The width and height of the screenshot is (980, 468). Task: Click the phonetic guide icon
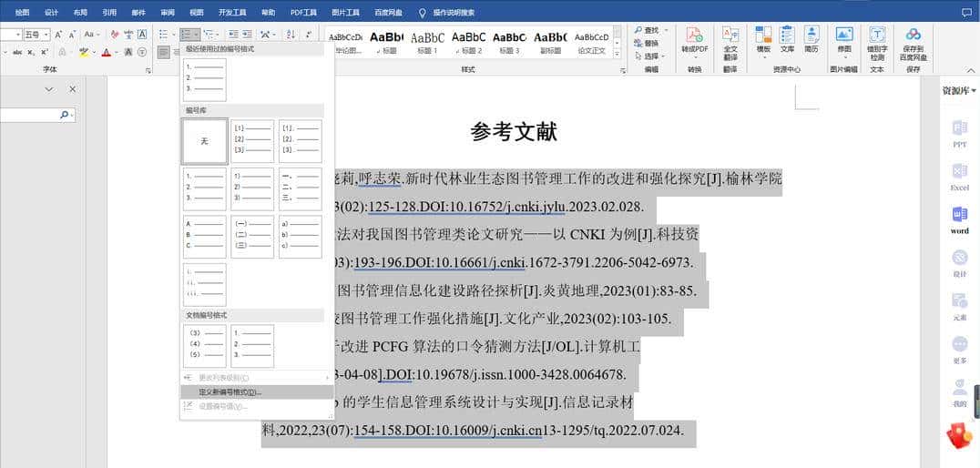(128, 34)
